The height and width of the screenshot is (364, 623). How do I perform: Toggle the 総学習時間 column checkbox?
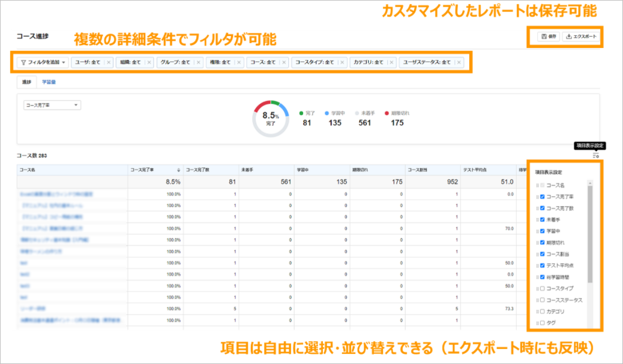[543, 277]
